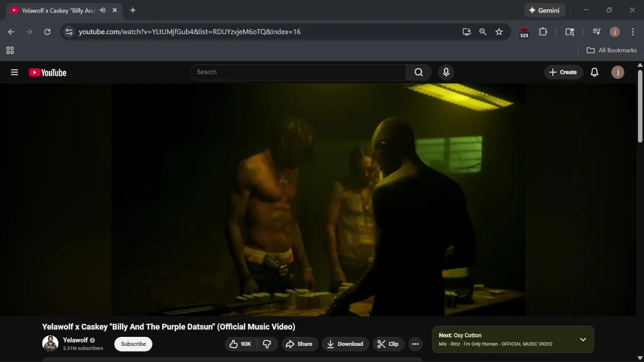
Task: Open zoom magnifier in address bar
Action: [483, 32]
